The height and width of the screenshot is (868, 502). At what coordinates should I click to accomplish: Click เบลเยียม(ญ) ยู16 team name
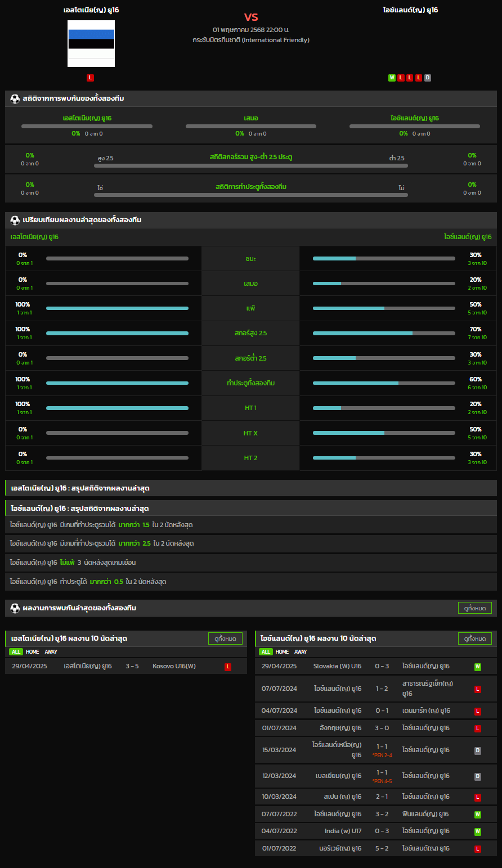(339, 776)
